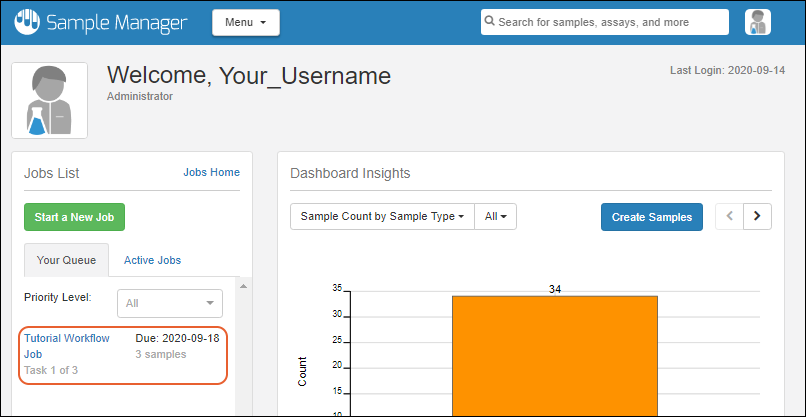Open the Menu dropdown
This screenshot has width=806, height=417.
pos(245,22)
